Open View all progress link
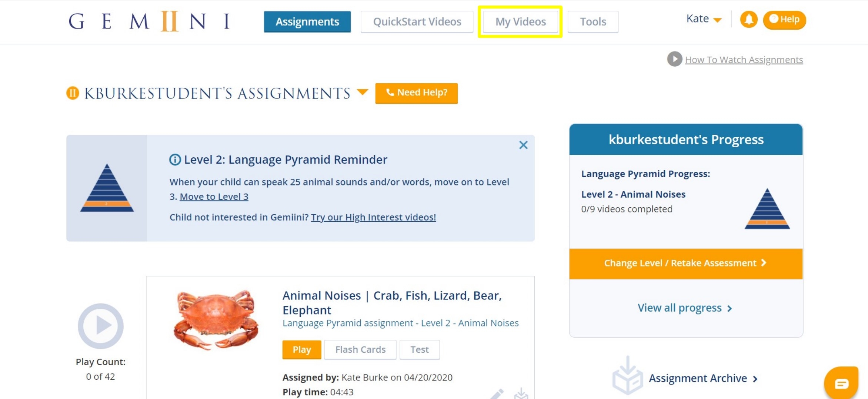Image resolution: width=868 pixels, height=399 pixels. 685,308
